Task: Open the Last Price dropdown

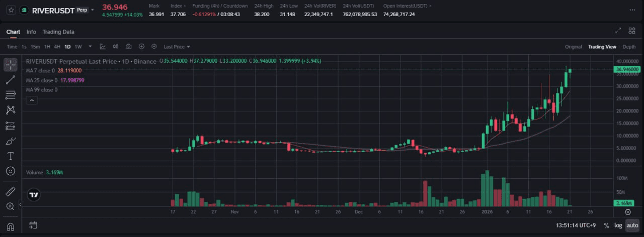Action: click(177, 47)
